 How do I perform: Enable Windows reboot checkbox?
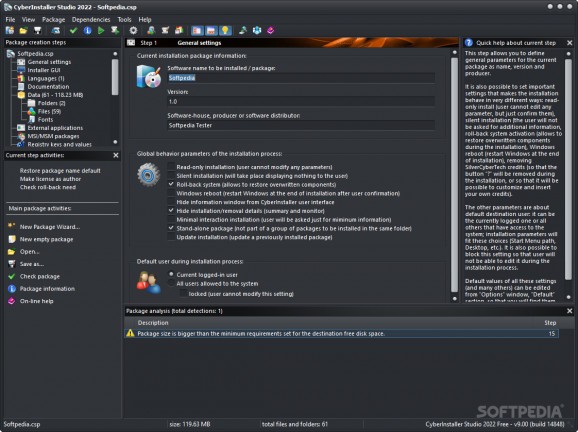171,193
